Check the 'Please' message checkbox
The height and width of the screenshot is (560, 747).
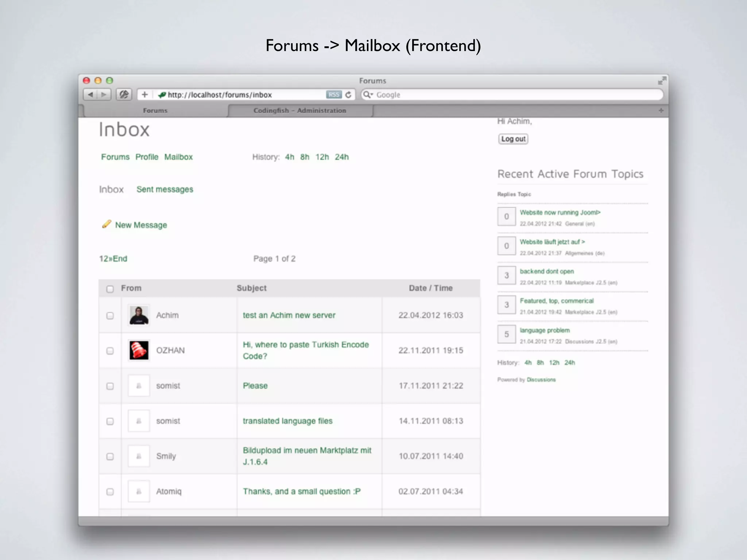110,386
